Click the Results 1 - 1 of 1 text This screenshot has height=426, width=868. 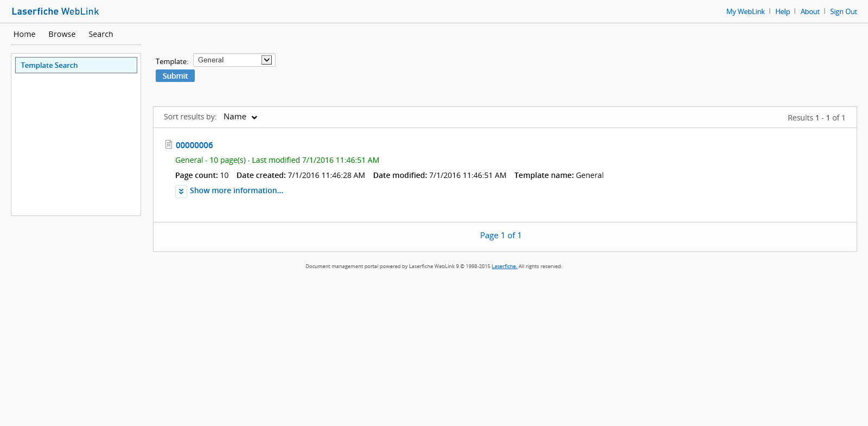(x=816, y=118)
